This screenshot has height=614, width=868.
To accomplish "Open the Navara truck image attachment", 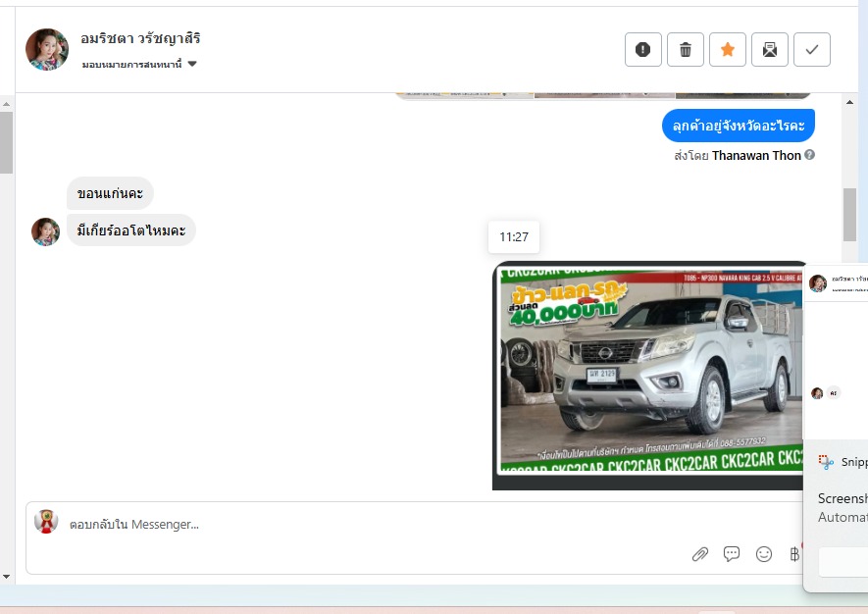I will click(x=647, y=376).
